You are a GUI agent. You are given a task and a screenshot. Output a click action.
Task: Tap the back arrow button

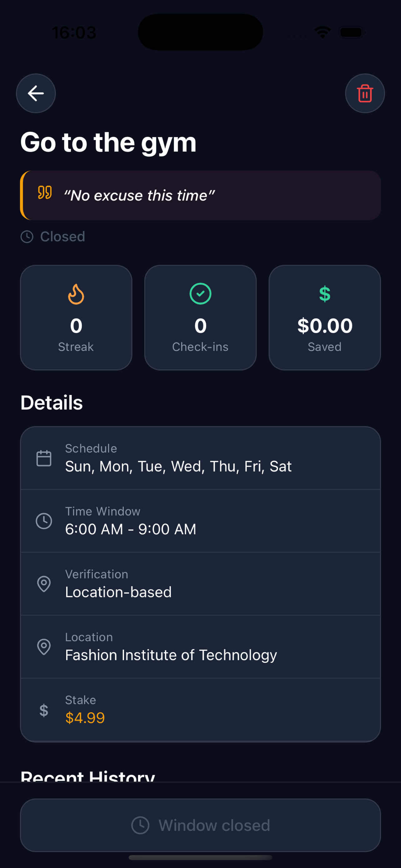(x=36, y=93)
